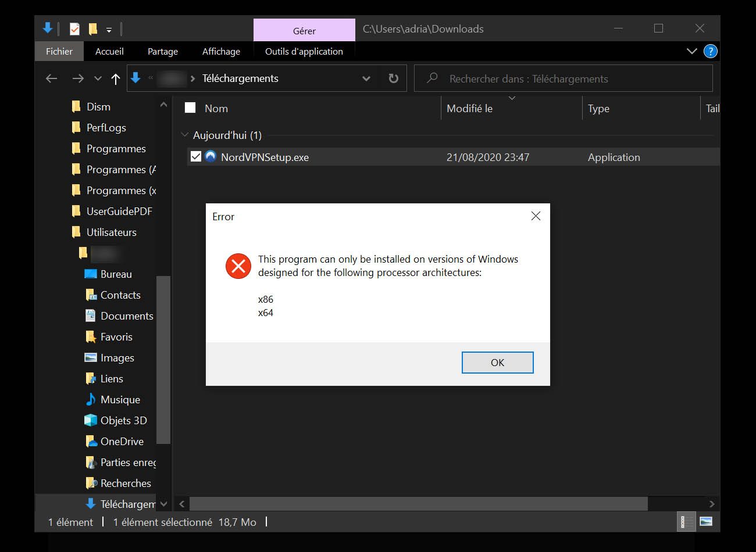Screen dimensions: 756x552
Task: Collapse the Aujourd'hui group
Action: coord(185,135)
